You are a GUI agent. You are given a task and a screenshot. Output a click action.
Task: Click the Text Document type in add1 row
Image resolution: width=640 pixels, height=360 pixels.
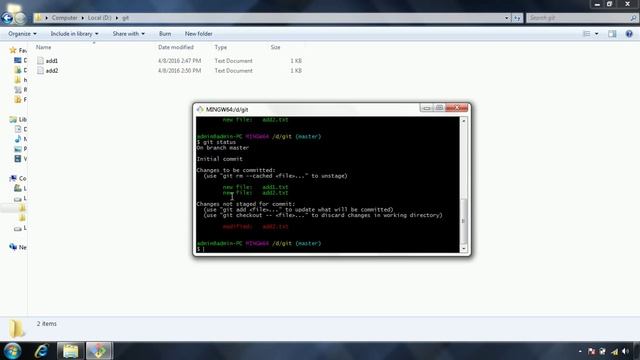tap(233, 61)
